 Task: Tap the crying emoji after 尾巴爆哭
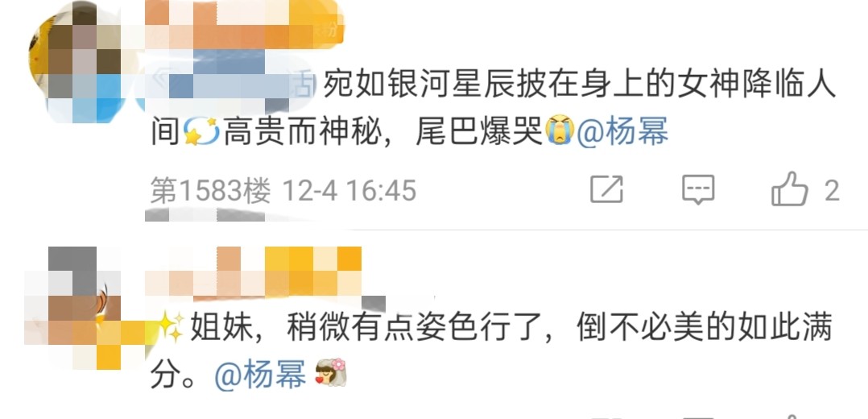coord(559,131)
